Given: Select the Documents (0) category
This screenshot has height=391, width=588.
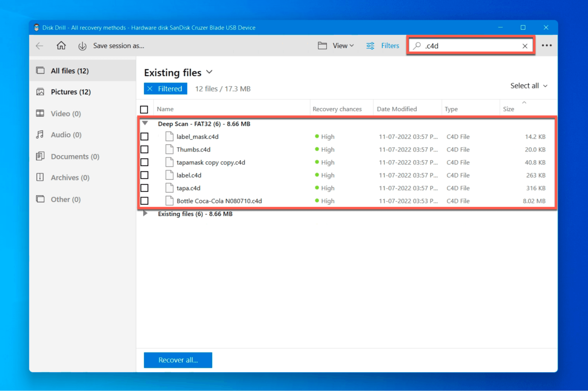Looking at the screenshot, I should 75,157.
